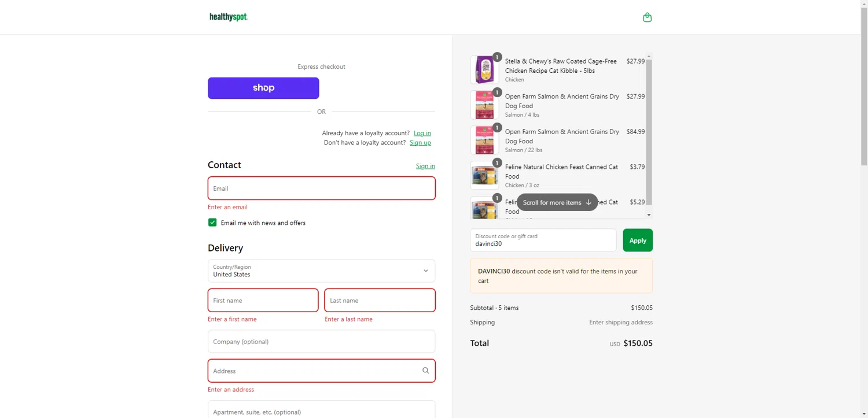Screen dimensions: 868x418
Task: Click the $3.79 price text
Action: click(637, 167)
